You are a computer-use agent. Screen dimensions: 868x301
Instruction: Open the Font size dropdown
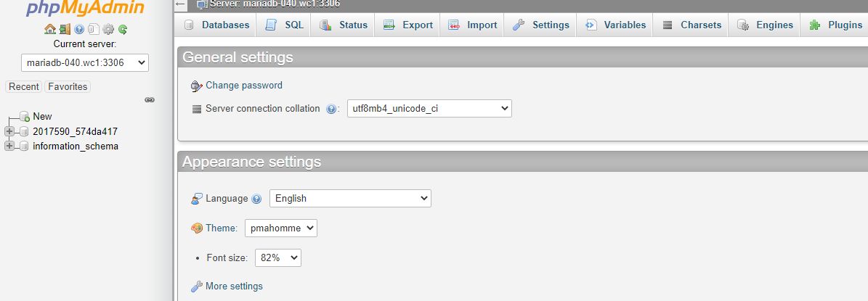tap(278, 257)
